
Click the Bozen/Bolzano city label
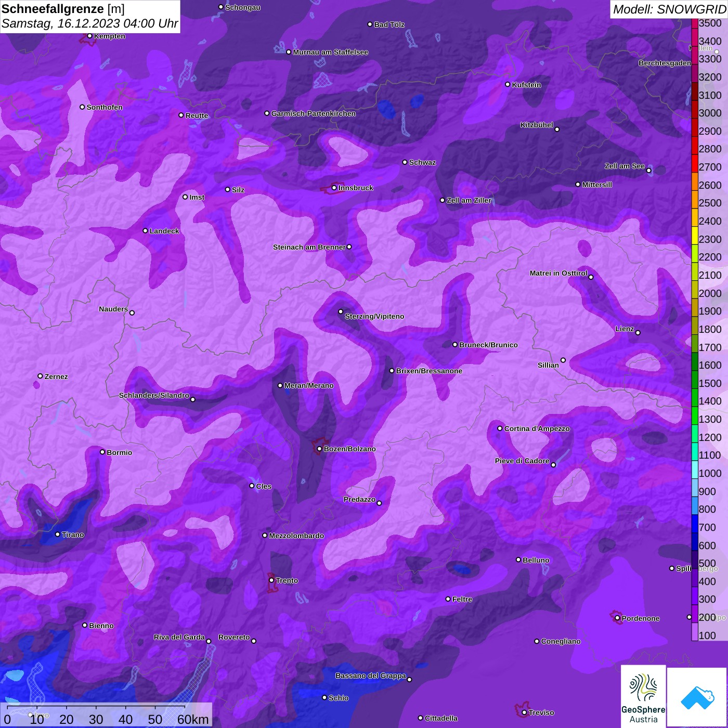pyautogui.click(x=349, y=449)
